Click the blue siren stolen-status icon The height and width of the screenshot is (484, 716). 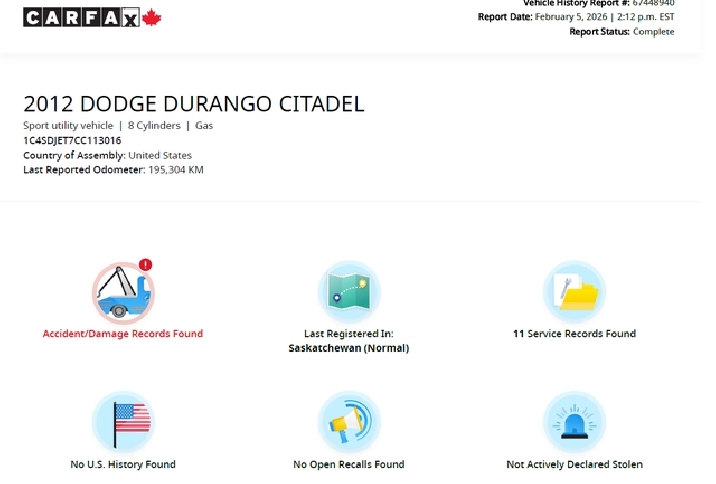574,421
